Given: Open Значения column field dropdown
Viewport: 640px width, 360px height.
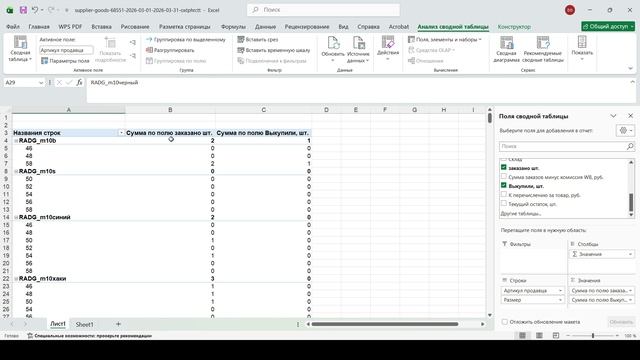Looking at the screenshot, I should [630, 254].
